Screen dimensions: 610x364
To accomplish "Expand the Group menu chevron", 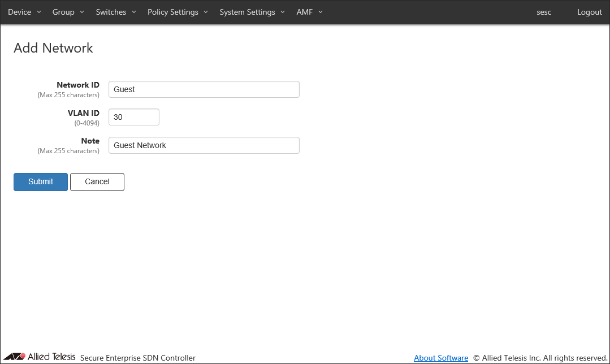I will coord(82,12).
